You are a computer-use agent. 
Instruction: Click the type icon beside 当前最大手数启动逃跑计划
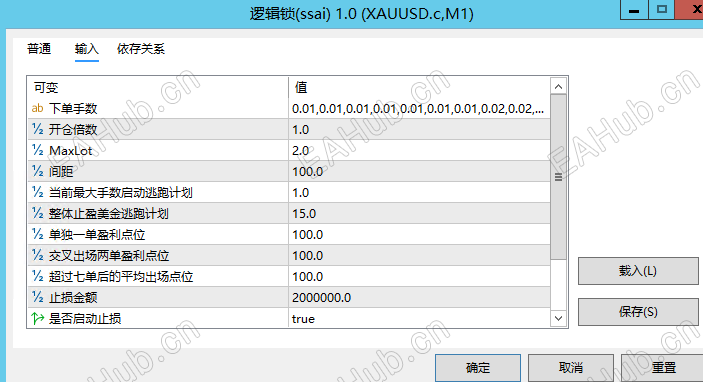[x=38, y=192]
